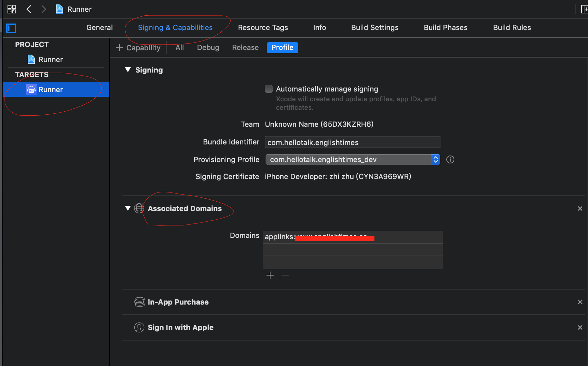The height and width of the screenshot is (366, 588).
Task: Select the Release configuration tab
Action: tap(245, 47)
